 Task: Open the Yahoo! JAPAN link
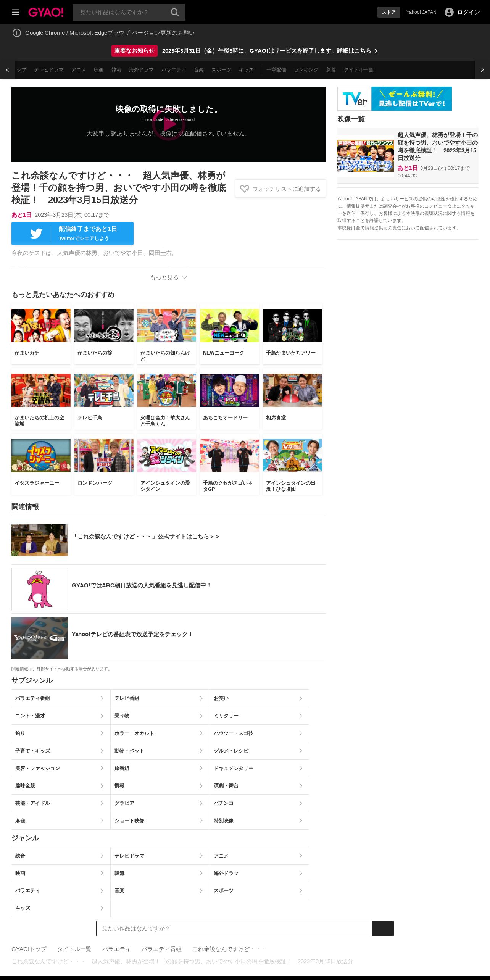tap(421, 12)
